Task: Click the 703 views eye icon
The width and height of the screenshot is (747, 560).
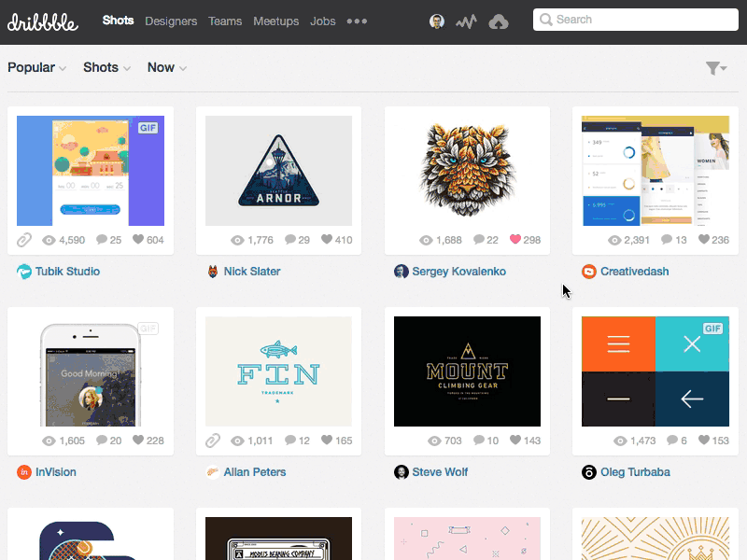Action: coord(434,441)
